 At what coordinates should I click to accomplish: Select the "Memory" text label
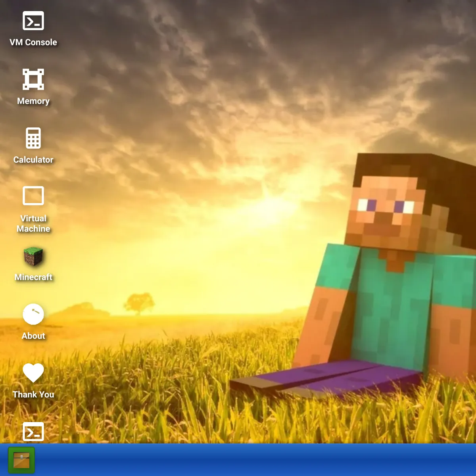(x=33, y=101)
